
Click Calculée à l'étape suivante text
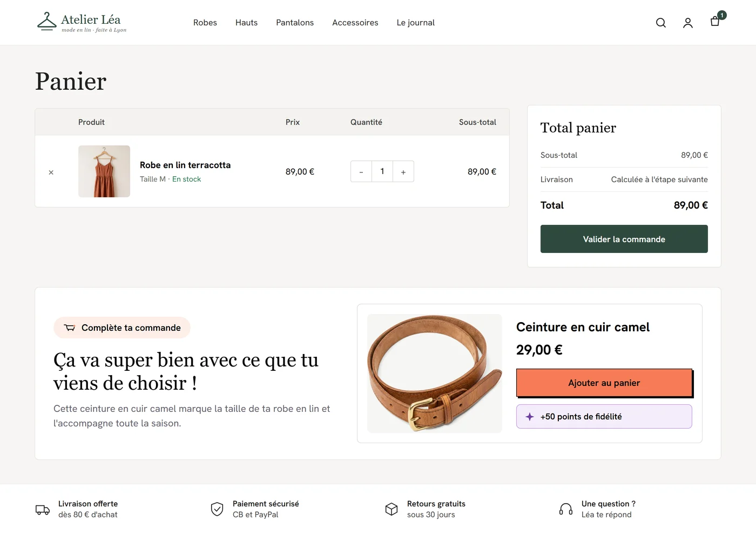[x=659, y=179]
